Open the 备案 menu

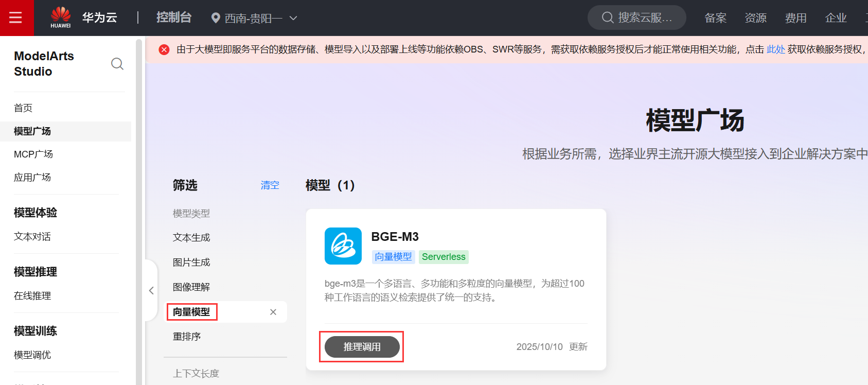pos(716,18)
